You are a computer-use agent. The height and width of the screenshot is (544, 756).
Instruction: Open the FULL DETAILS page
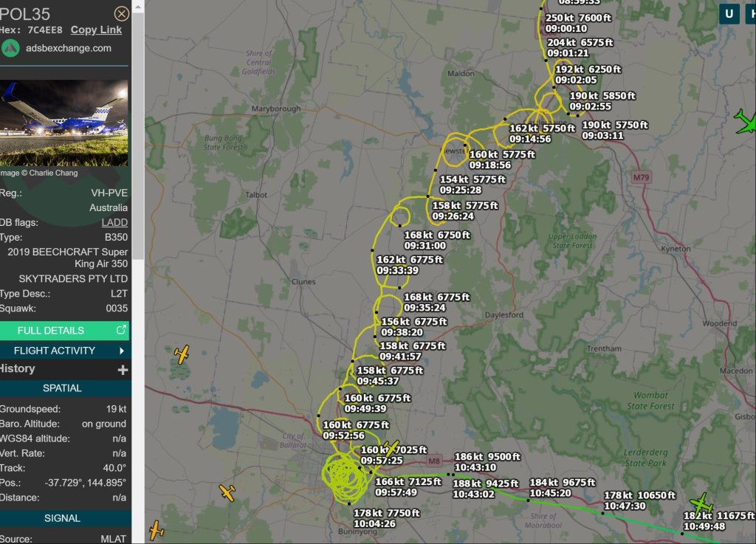coord(52,330)
